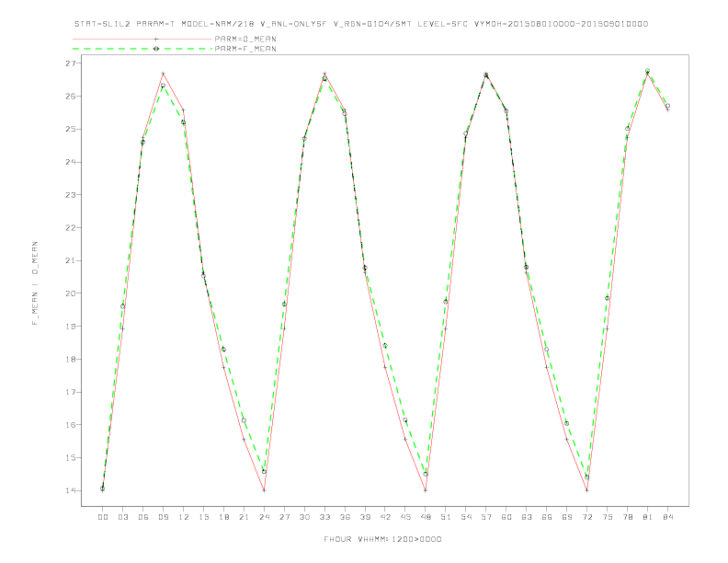Click the y-axis title F_MEAN | O_MEAN
This screenshot has width=728, height=563.
(35, 283)
